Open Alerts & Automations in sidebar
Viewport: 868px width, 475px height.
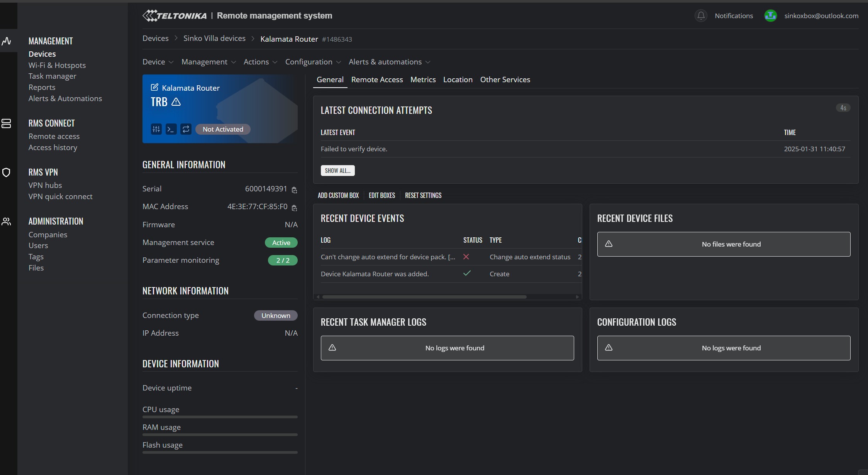point(65,98)
